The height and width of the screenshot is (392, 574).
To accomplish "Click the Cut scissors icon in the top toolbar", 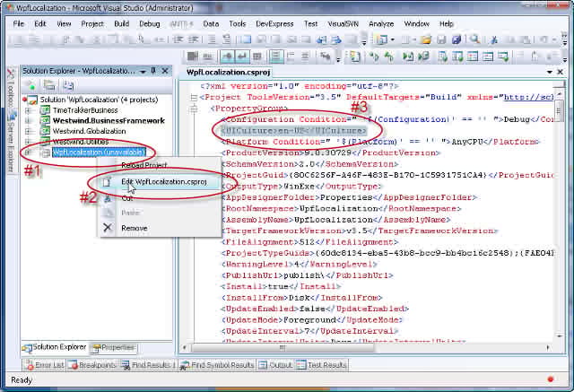I will 494,39.
